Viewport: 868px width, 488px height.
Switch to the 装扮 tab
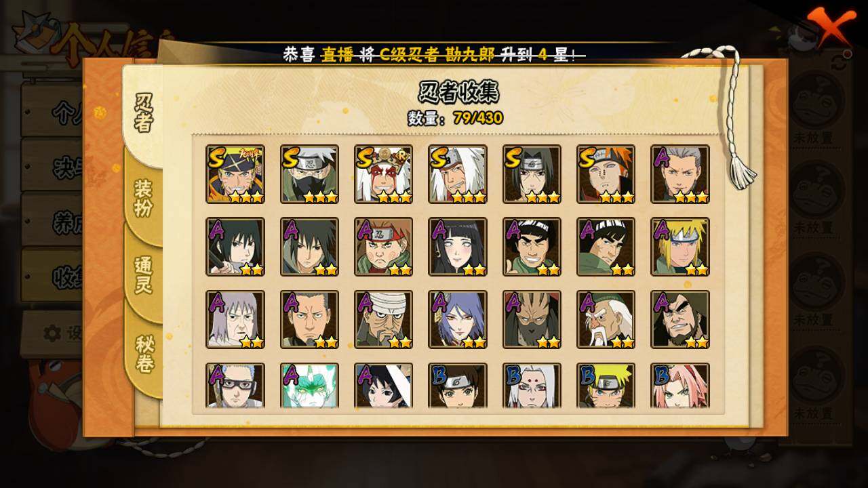[x=143, y=198]
